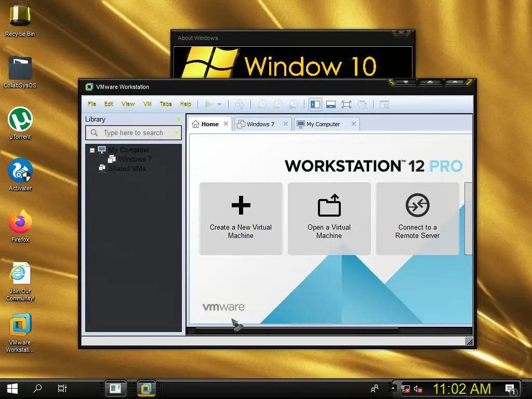
Task: Open the VM menu
Action: click(147, 104)
